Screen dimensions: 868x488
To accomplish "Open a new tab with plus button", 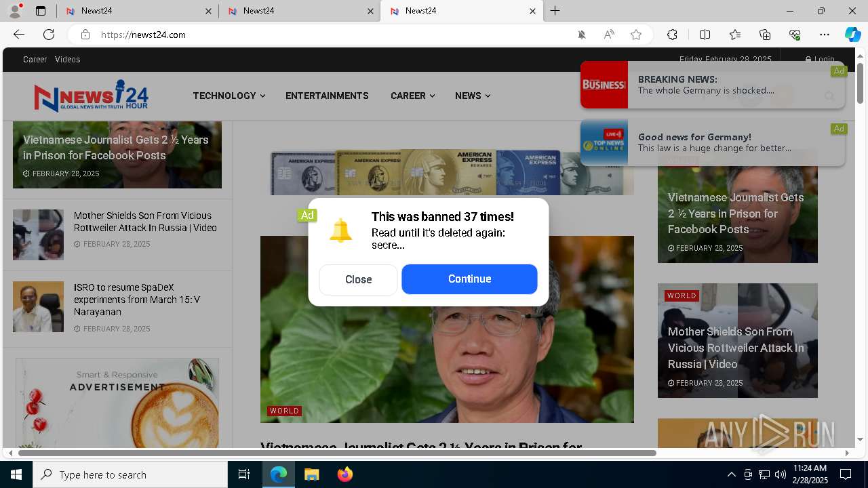I will pos(555,11).
